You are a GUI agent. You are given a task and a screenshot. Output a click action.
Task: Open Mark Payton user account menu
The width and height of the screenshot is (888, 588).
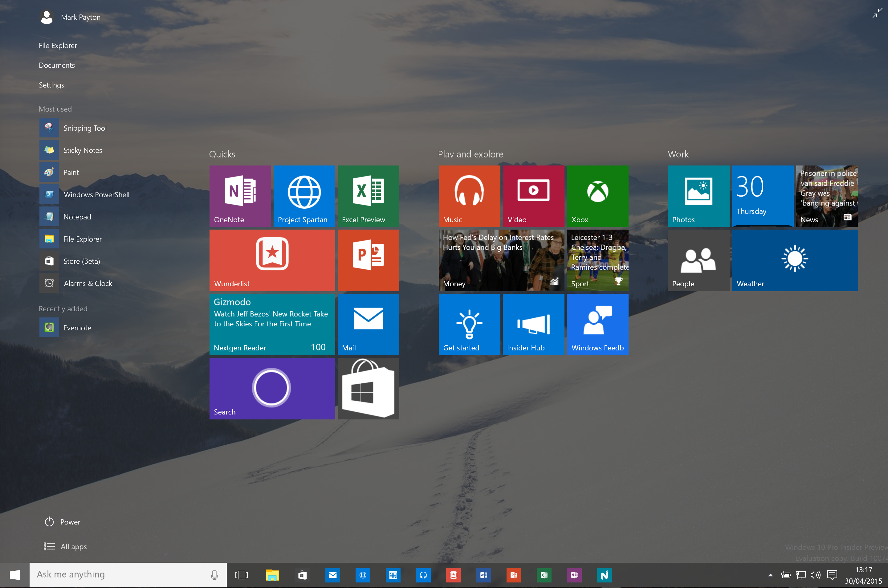click(70, 17)
